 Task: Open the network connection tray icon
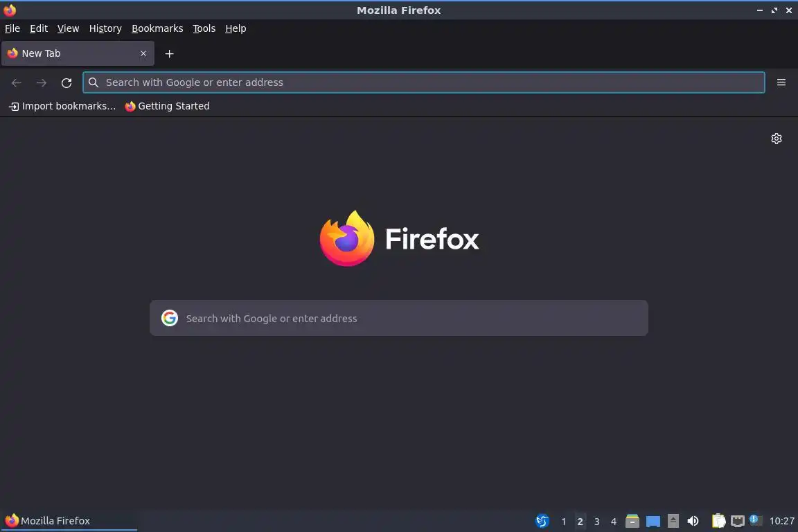[738, 521]
